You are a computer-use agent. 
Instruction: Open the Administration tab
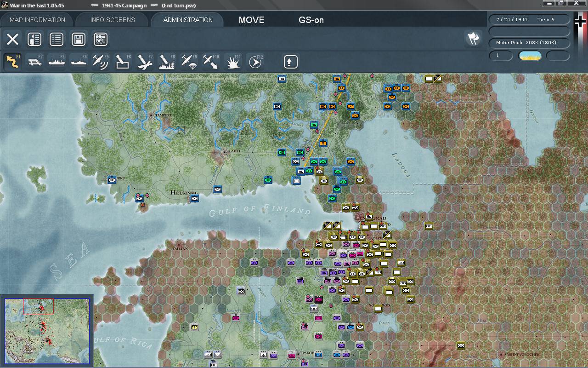[188, 20]
